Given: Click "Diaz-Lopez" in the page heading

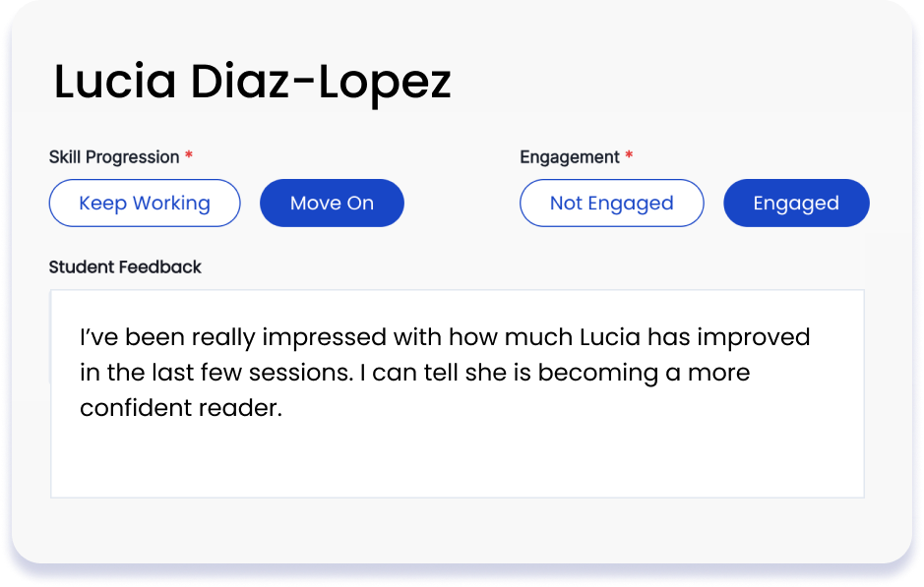Looking at the screenshot, I should 321,83.
